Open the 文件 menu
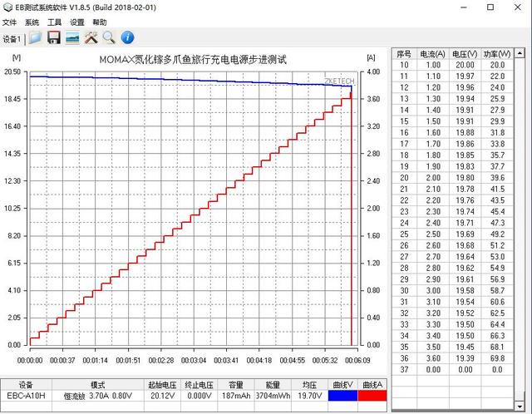532x414 pixels. click(9, 22)
